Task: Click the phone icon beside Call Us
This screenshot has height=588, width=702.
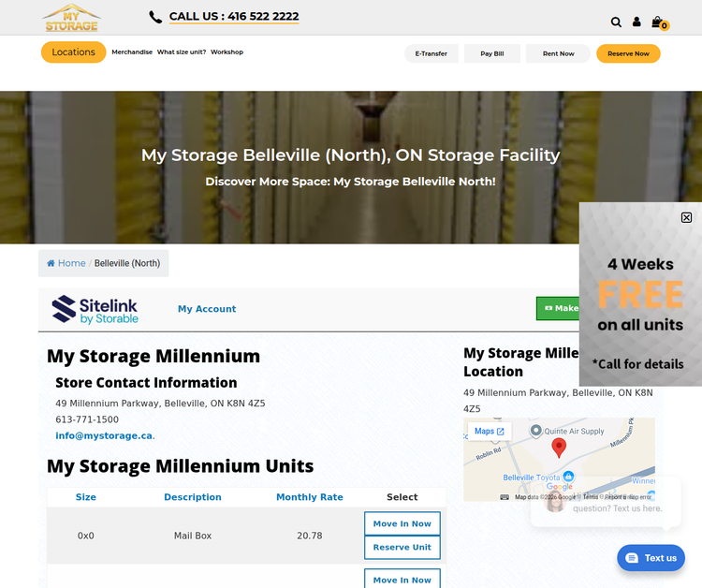Action: click(x=155, y=17)
